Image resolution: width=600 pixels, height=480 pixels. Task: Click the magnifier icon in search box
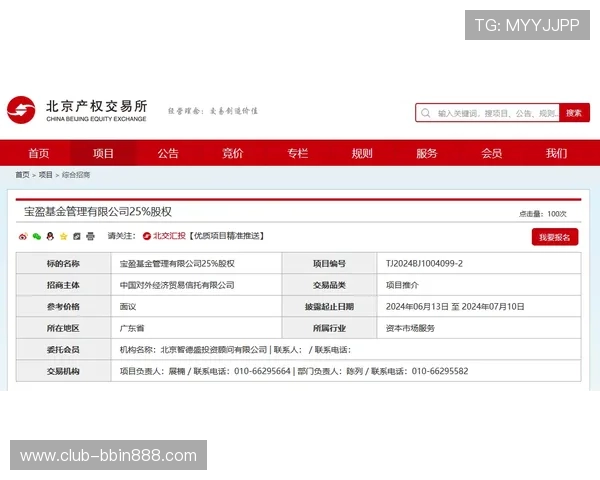point(426,113)
